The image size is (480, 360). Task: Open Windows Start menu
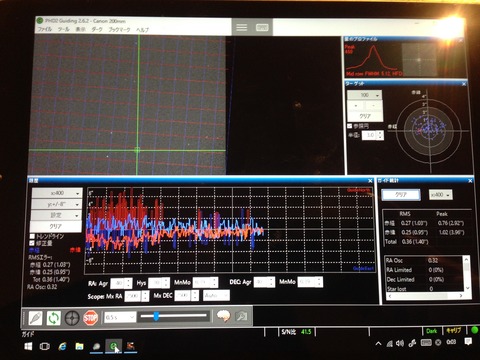click(28, 346)
